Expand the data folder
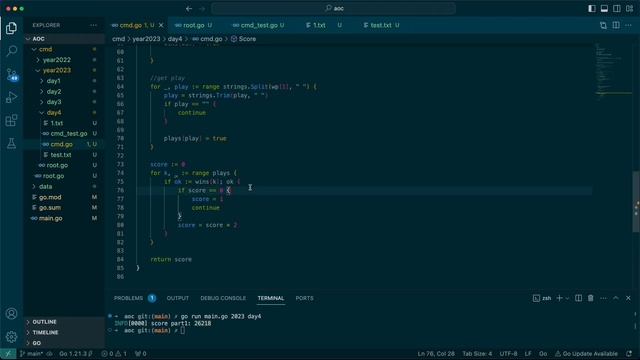Image resolution: width=640 pixels, height=360 pixels. pyautogui.click(x=64, y=187)
